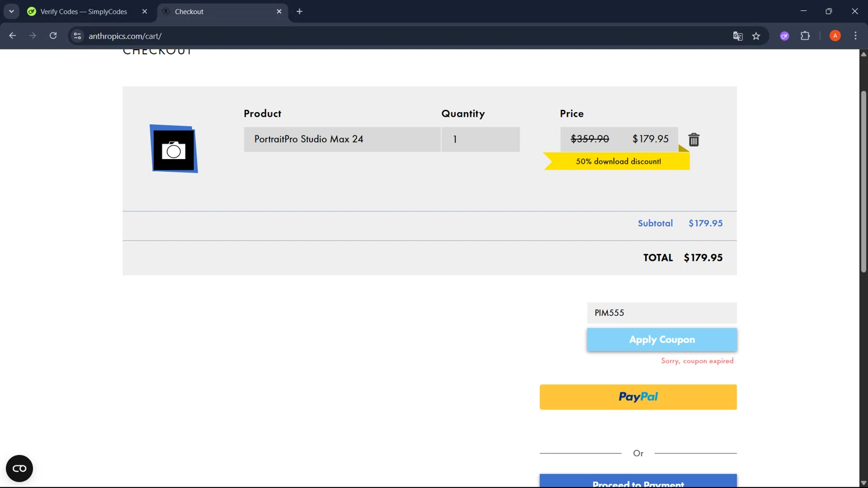868x488 pixels.
Task: Open the Extensions puzzle icon
Action: pos(805,36)
